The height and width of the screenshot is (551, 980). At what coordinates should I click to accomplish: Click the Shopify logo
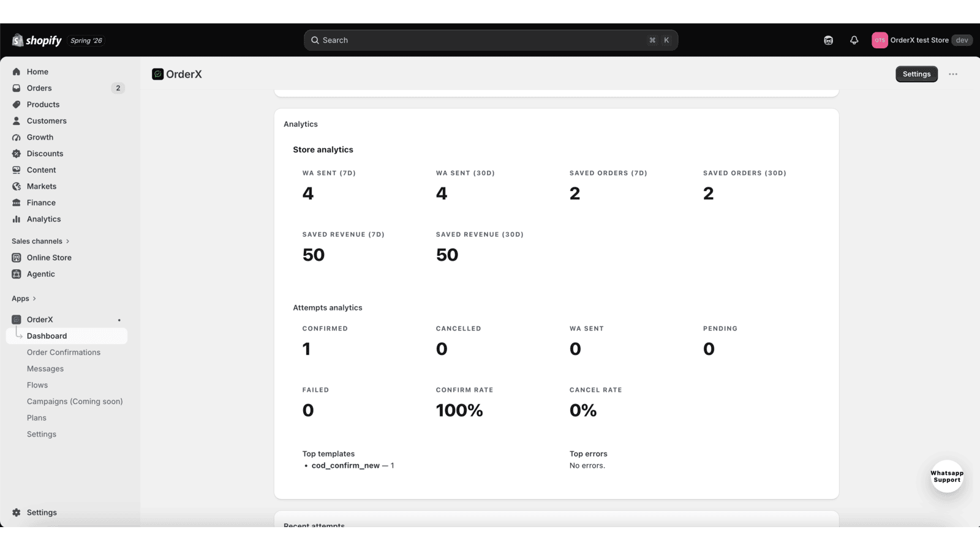37,40
